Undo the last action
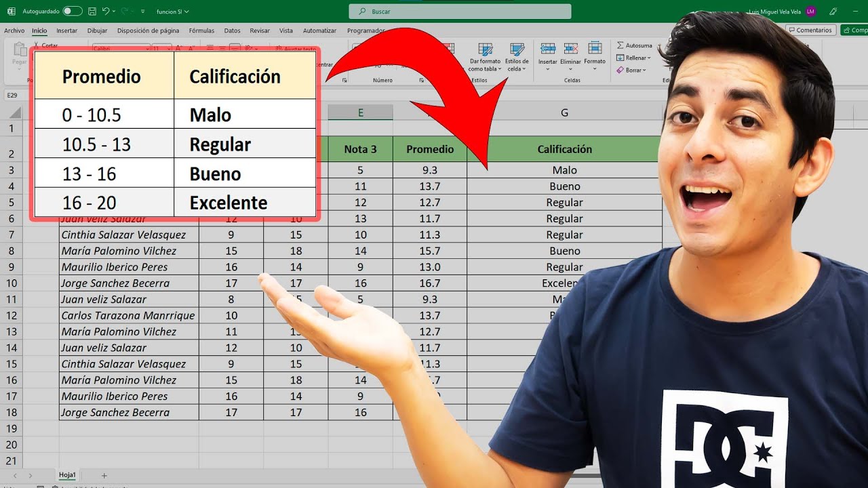This screenshot has height=488, width=868. click(106, 12)
